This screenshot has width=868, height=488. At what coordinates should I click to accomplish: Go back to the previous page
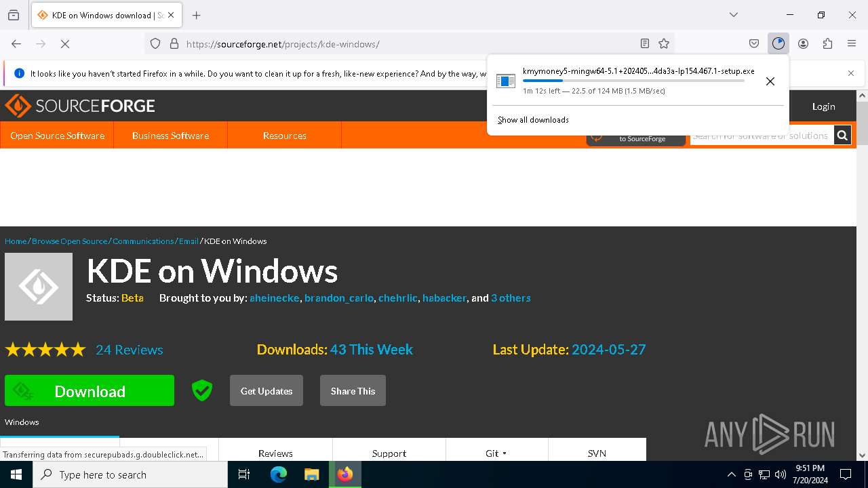click(x=16, y=43)
